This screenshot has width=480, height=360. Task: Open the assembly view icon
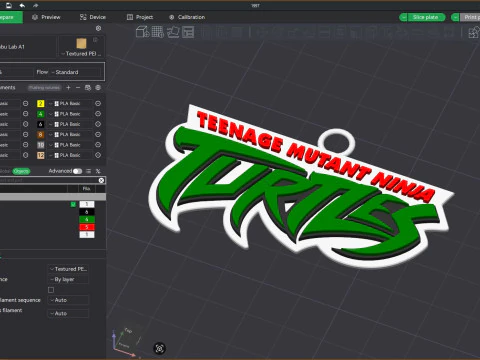[474, 32]
